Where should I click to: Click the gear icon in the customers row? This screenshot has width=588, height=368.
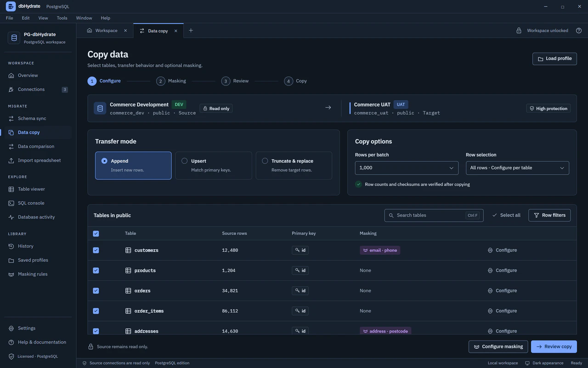[490, 250]
